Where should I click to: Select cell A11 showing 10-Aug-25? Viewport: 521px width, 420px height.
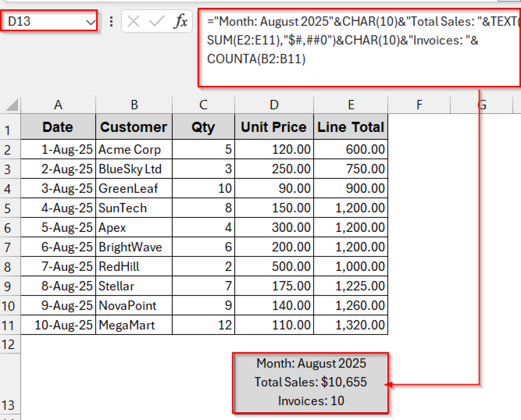58,325
